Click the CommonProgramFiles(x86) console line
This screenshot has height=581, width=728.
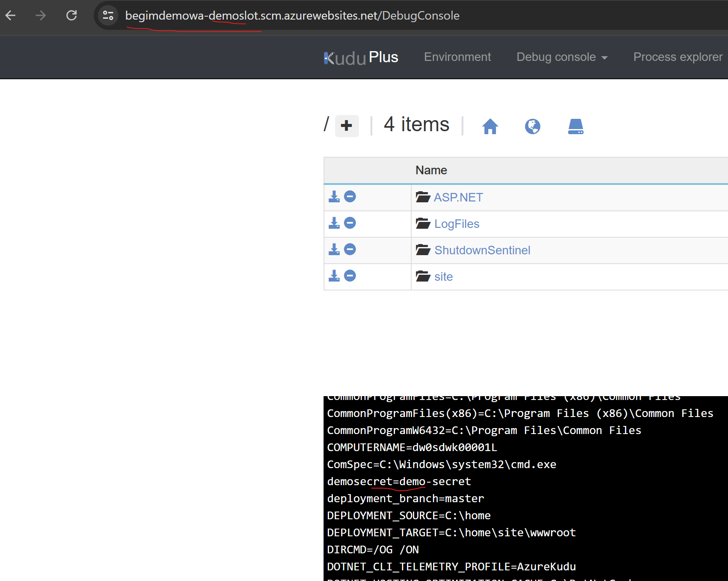point(520,413)
